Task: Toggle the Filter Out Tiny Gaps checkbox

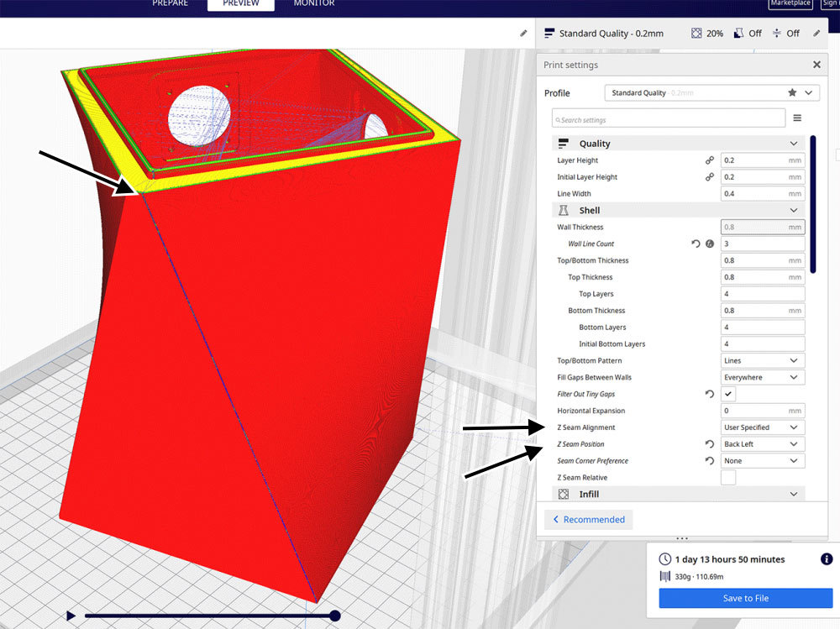Action: click(728, 394)
